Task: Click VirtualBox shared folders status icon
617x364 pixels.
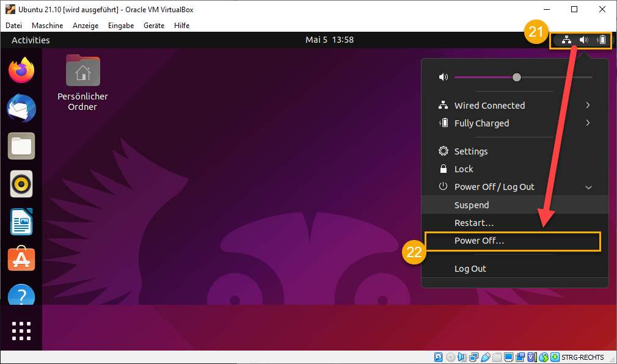Action: pyautogui.click(x=497, y=357)
